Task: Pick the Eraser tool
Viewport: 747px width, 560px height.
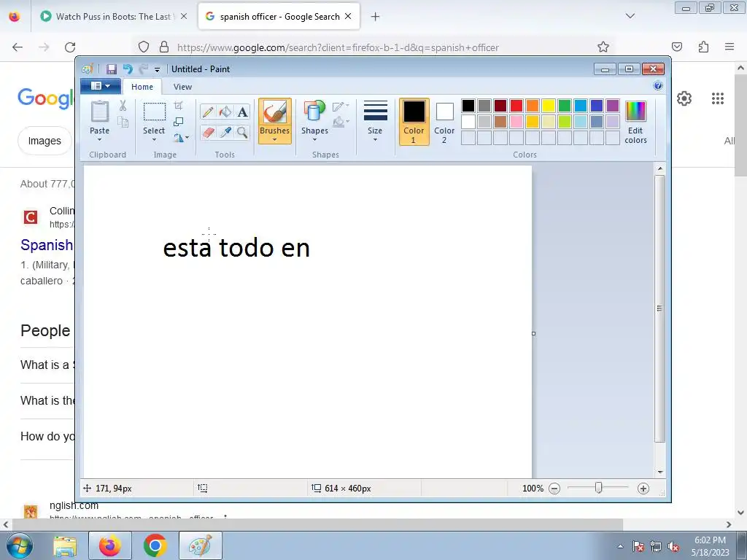Action: (208, 132)
